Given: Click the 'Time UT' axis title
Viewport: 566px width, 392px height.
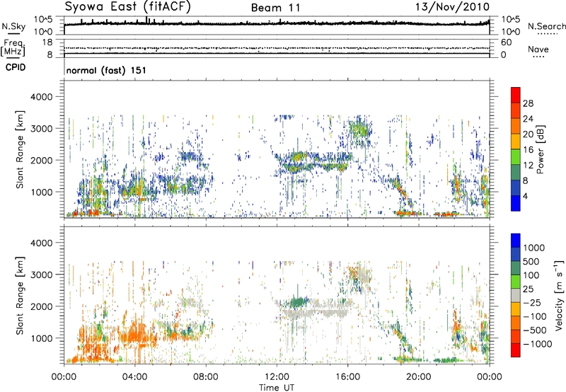Looking at the screenshot, I should [277, 388].
